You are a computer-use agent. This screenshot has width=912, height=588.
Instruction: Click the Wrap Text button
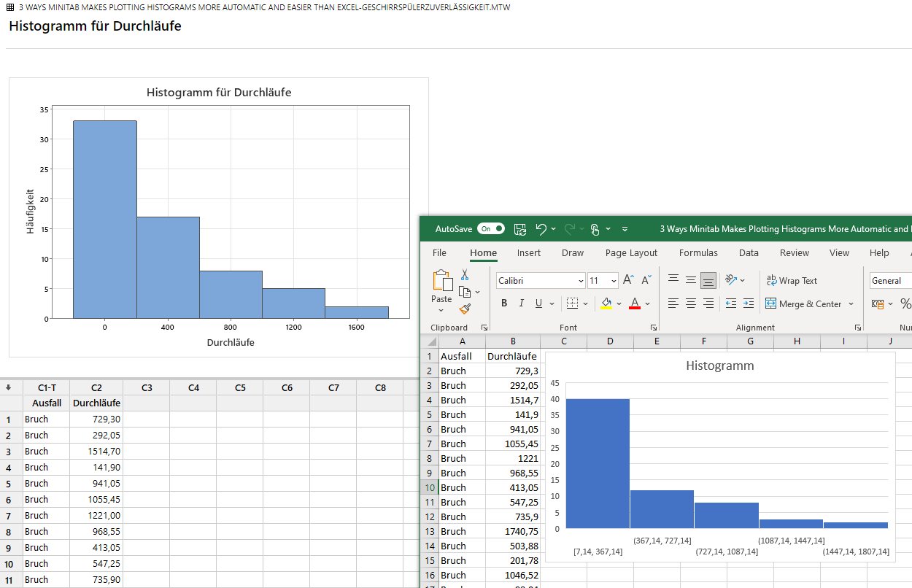click(792, 281)
